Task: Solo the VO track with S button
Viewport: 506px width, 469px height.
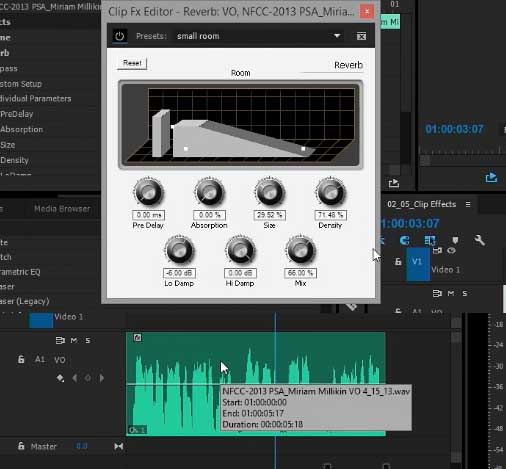Action: [88, 340]
